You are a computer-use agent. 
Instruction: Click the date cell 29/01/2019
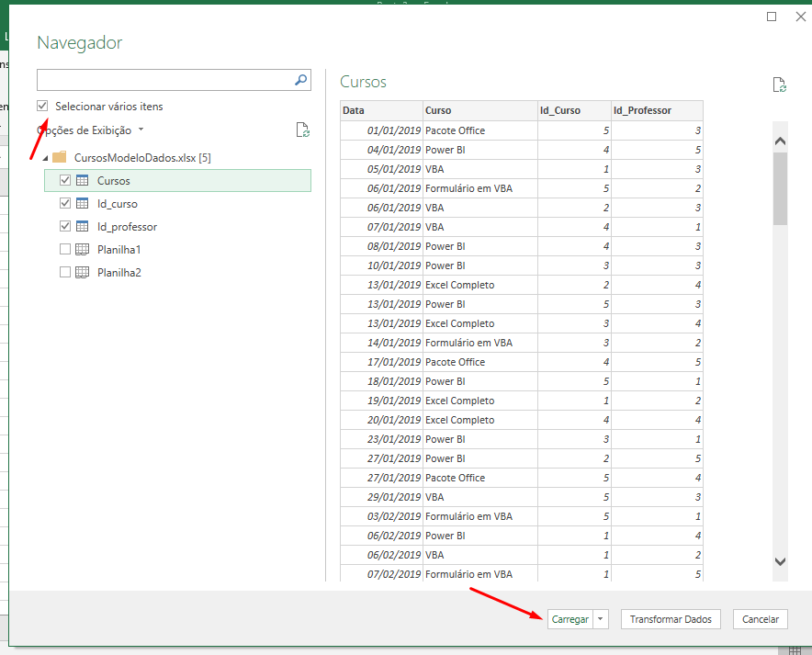tap(382, 497)
